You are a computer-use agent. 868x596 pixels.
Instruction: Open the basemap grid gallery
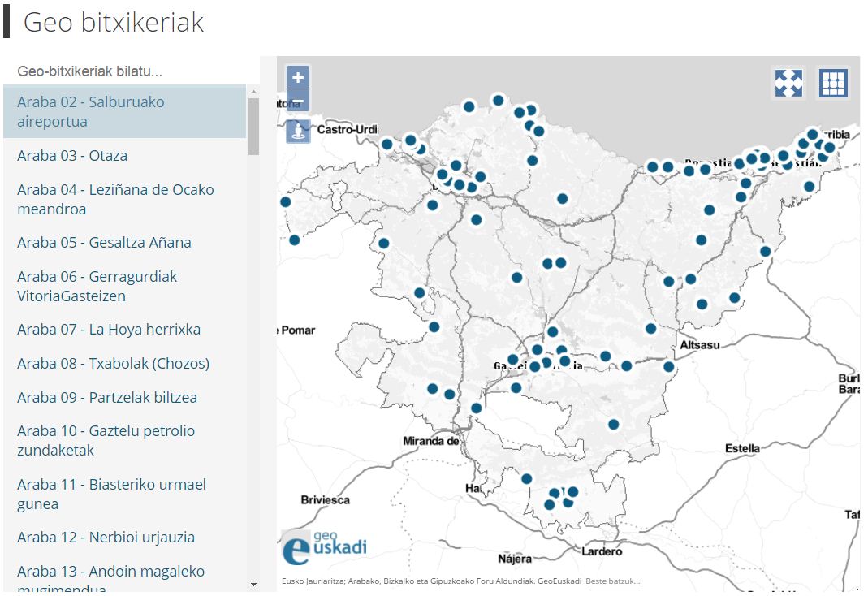[x=833, y=83]
